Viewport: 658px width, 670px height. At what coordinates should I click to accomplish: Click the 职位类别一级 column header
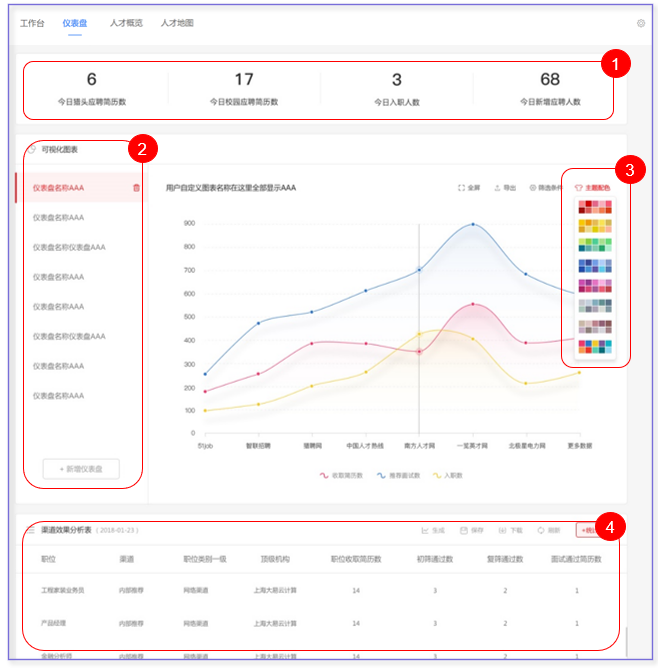click(x=205, y=559)
